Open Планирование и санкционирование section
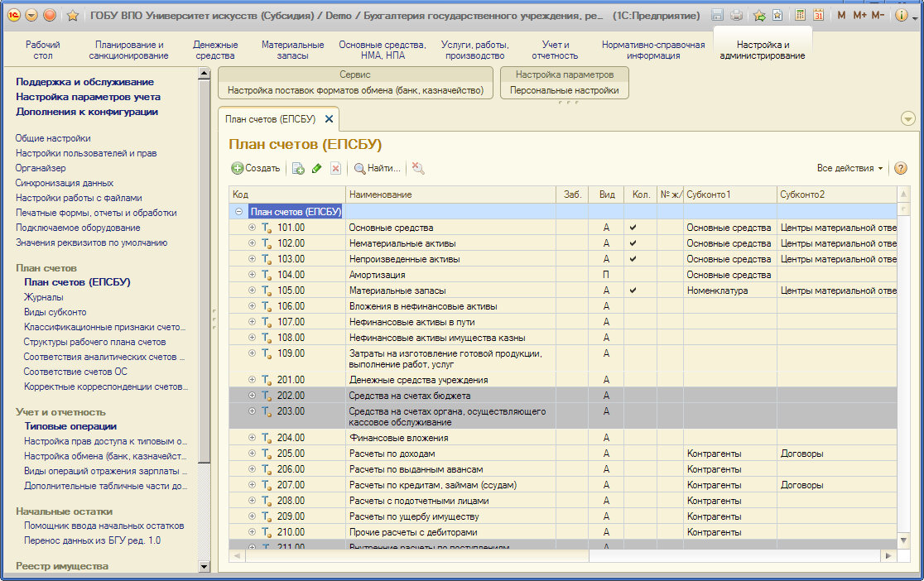This screenshot has height=581, width=924. tap(128, 50)
